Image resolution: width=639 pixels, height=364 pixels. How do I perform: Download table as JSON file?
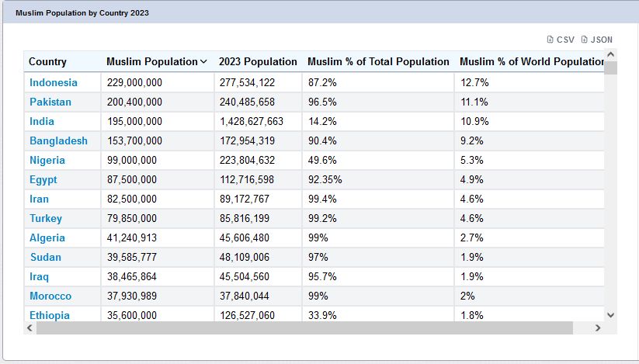pos(596,40)
